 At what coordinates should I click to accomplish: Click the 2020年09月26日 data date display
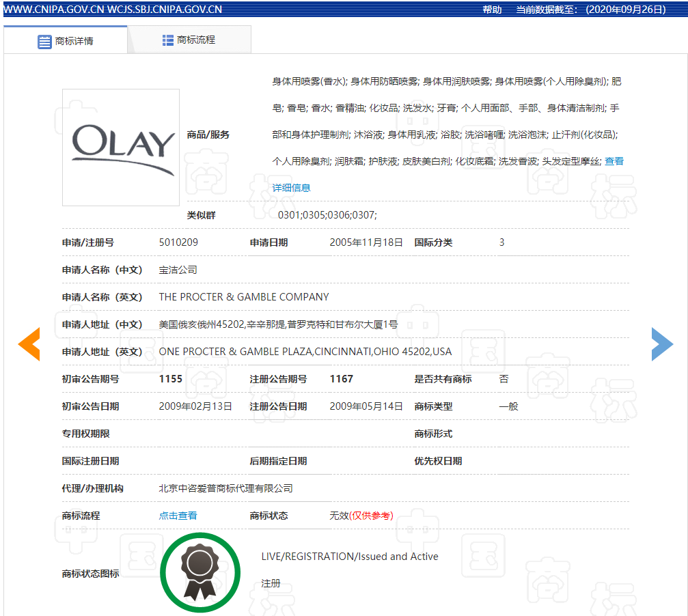626,10
